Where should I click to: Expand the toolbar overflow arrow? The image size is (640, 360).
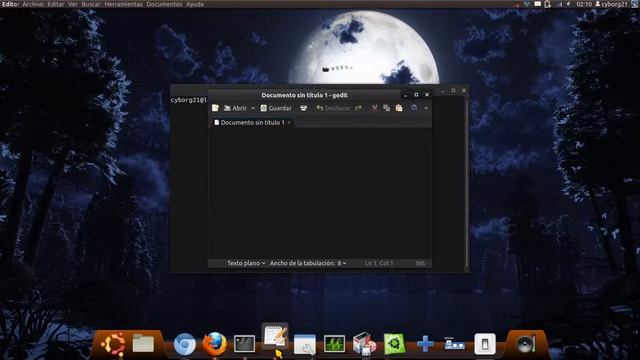point(426,108)
